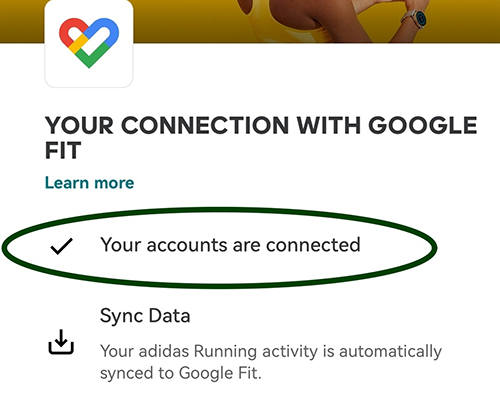Click the checkmark beside accounts connected
Viewport: 500px width, 397px height.
(x=61, y=246)
